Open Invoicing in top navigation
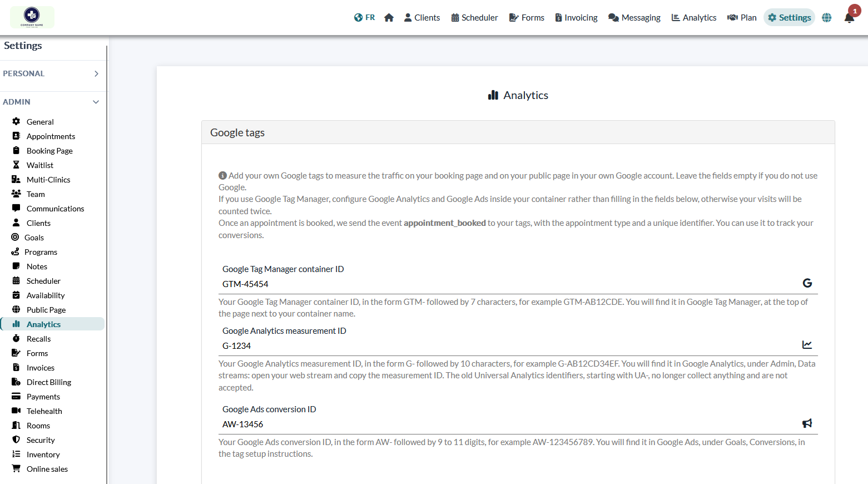This screenshot has width=868, height=484. click(x=577, y=17)
